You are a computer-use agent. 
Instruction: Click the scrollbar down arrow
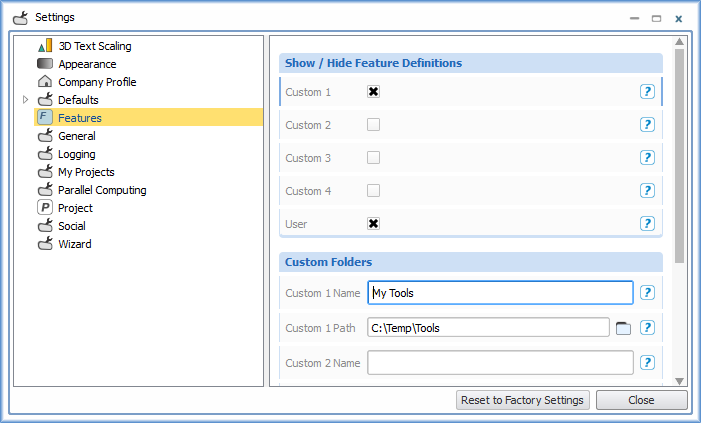680,381
